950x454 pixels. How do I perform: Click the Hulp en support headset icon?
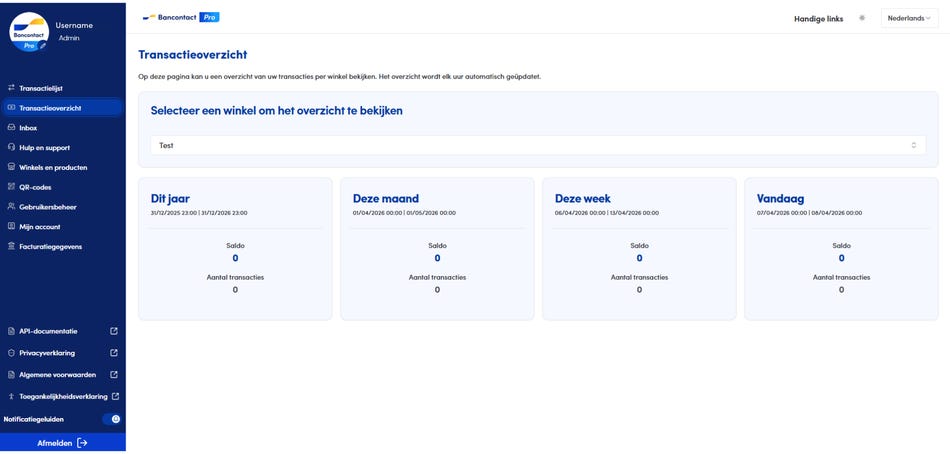pyautogui.click(x=11, y=147)
